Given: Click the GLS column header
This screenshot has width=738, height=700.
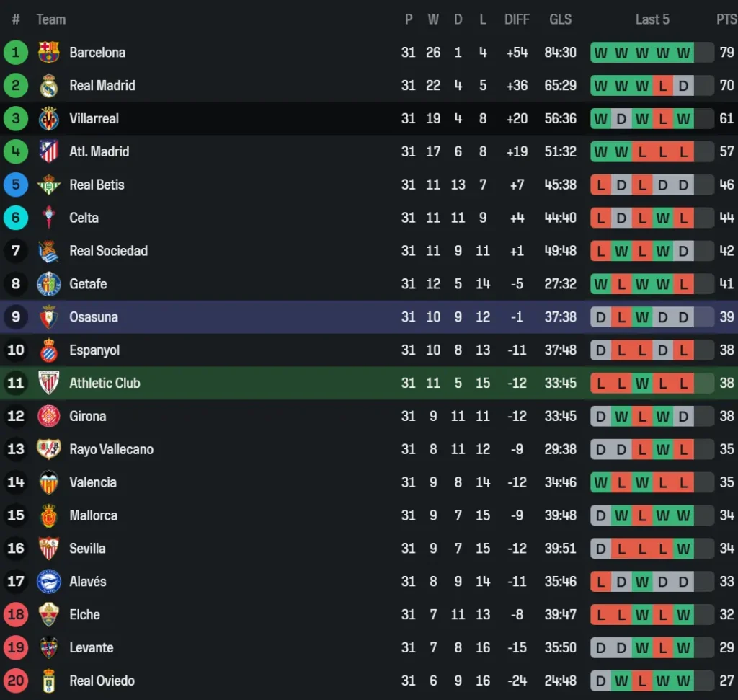Looking at the screenshot, I should (x=560, y=19).
